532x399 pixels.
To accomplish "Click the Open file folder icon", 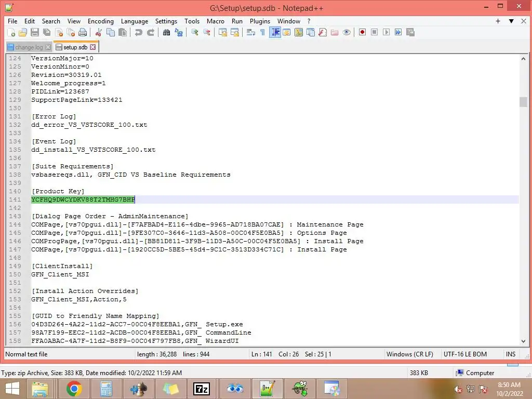I will (23, 32).
